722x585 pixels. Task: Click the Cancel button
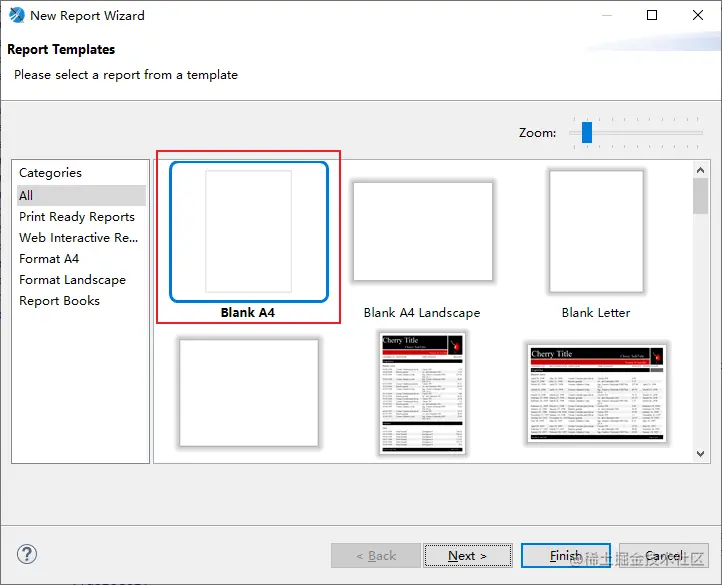point(664,556)
